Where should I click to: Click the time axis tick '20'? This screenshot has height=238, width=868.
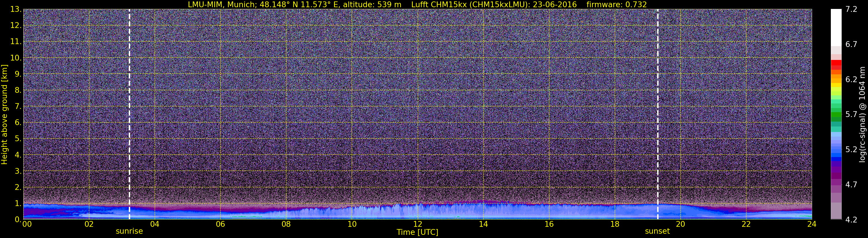[x=680, y=224]
